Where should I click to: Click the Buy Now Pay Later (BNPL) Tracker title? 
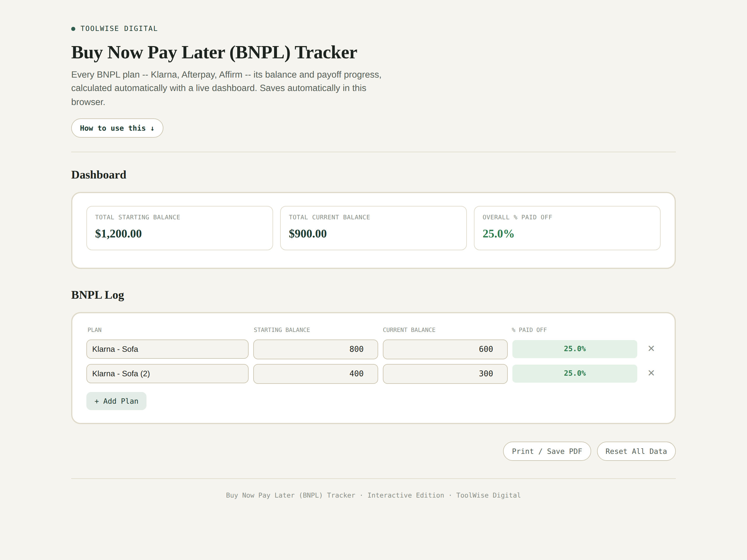click(x=214, y=52)
